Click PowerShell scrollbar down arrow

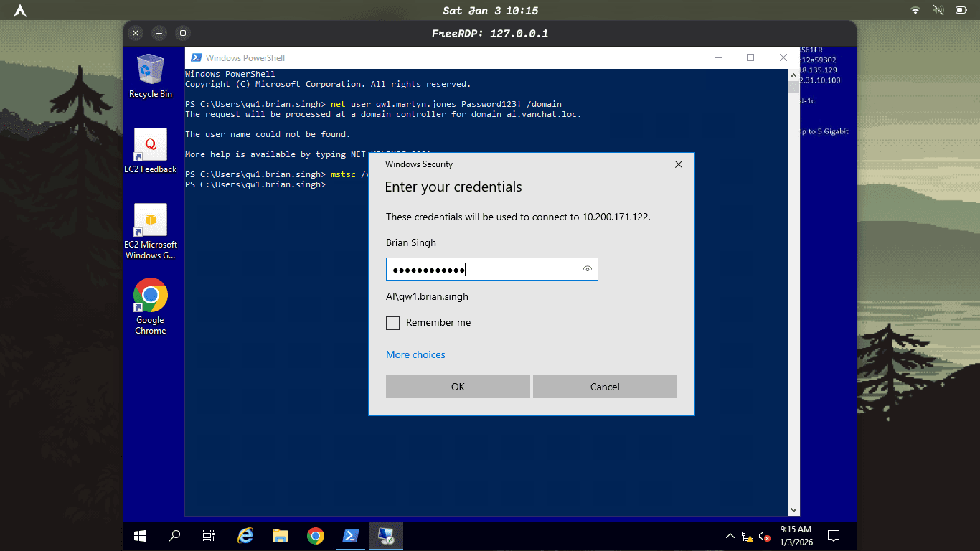tap(793, 510)
